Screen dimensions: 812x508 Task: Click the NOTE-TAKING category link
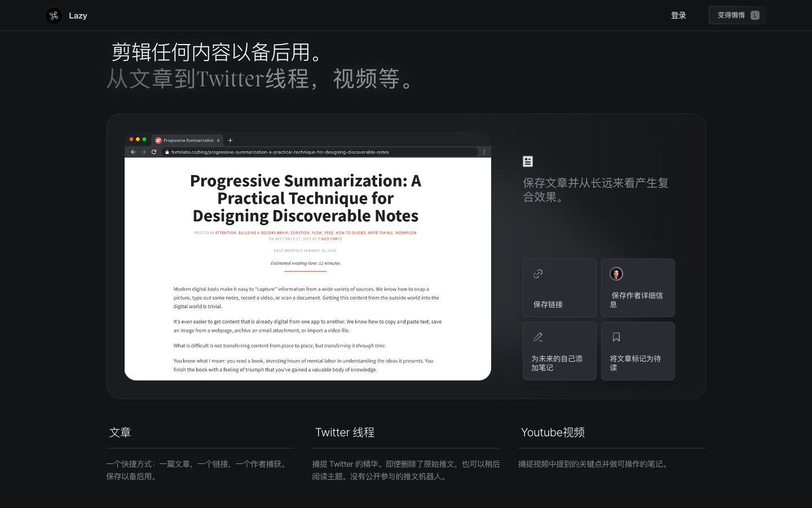click(381, 233)
